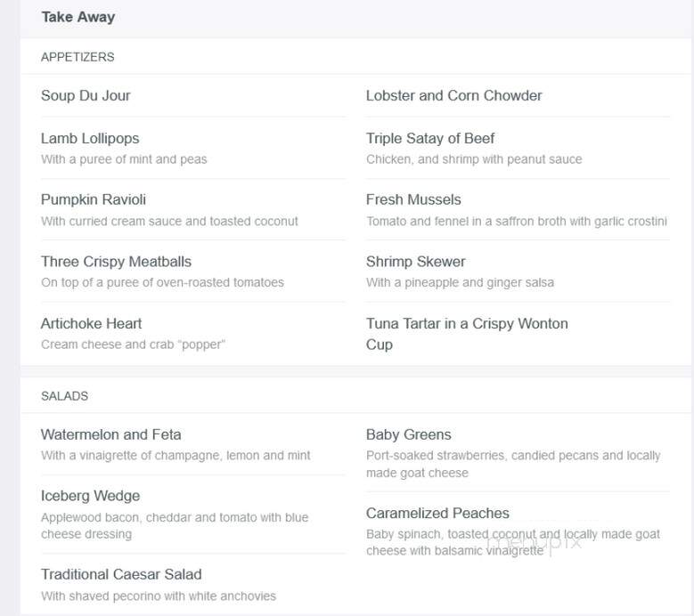Click the Baby Greens salad
This screenshot has width=694, height=616.
[409, 434]
